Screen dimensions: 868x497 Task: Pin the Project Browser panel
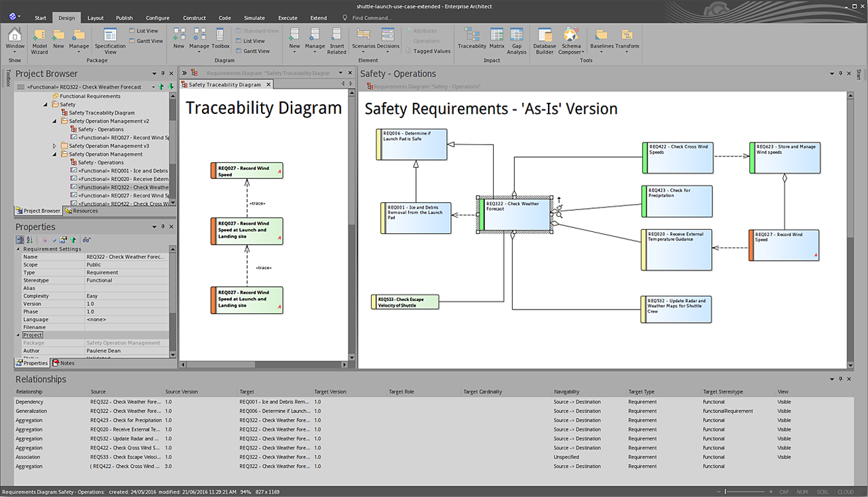point(163,74)
